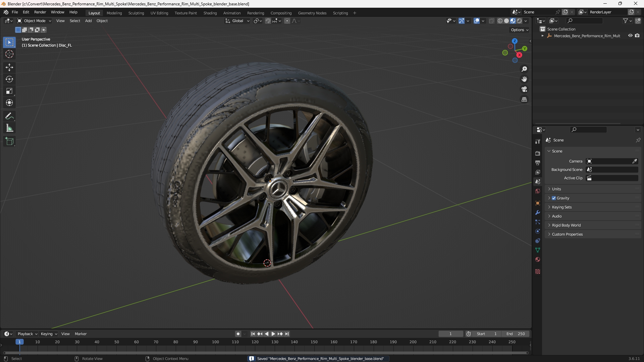Viewport: 644px width, 362px height.
Task: Toggle auto keying record button
Action: click(238, 334)
